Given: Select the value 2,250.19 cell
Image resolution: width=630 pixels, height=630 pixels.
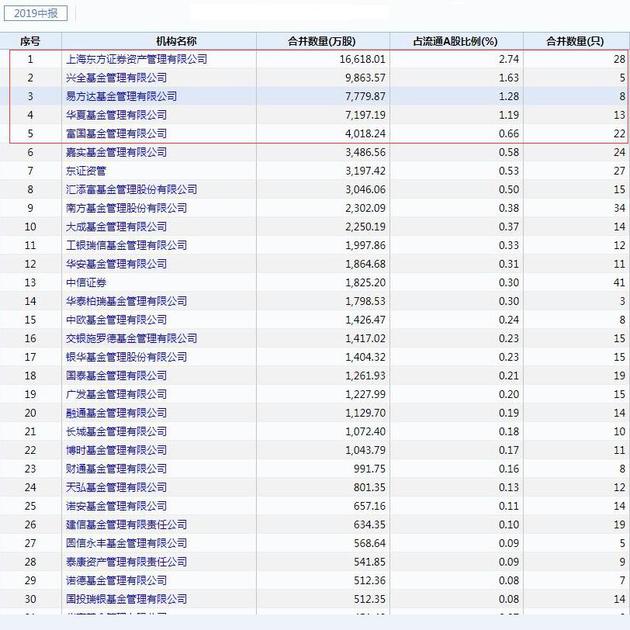Looking at the screenshot, I should coord(365,227).
